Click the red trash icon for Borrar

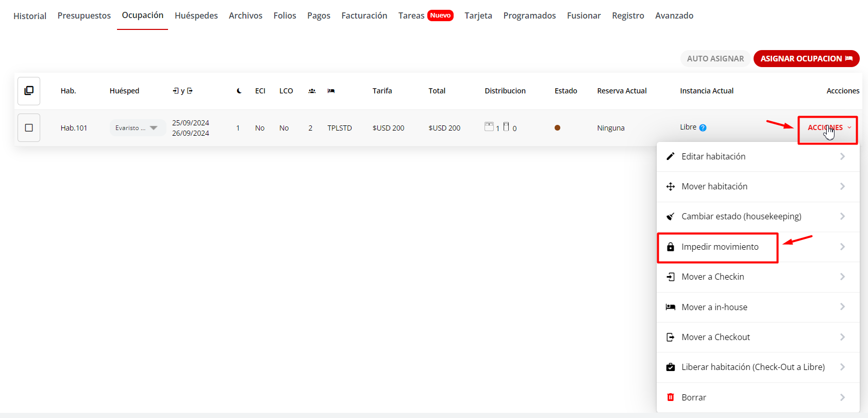click(x=671, y=397)
